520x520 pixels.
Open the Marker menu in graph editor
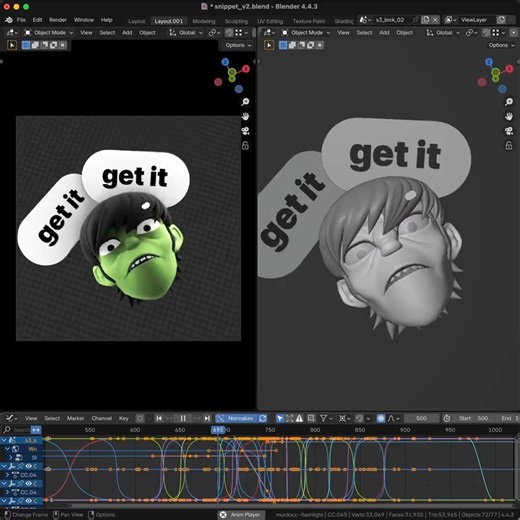click(x=75, y=418)
